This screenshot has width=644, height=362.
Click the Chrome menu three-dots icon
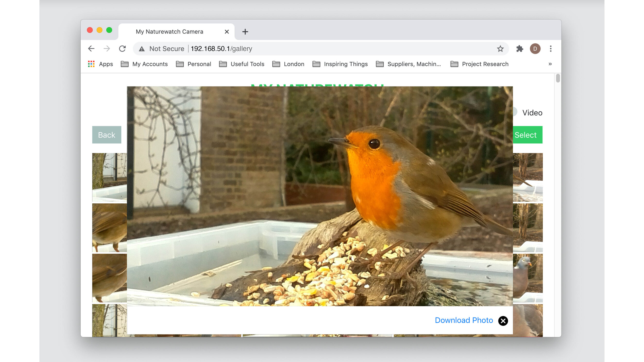[551, 49]
